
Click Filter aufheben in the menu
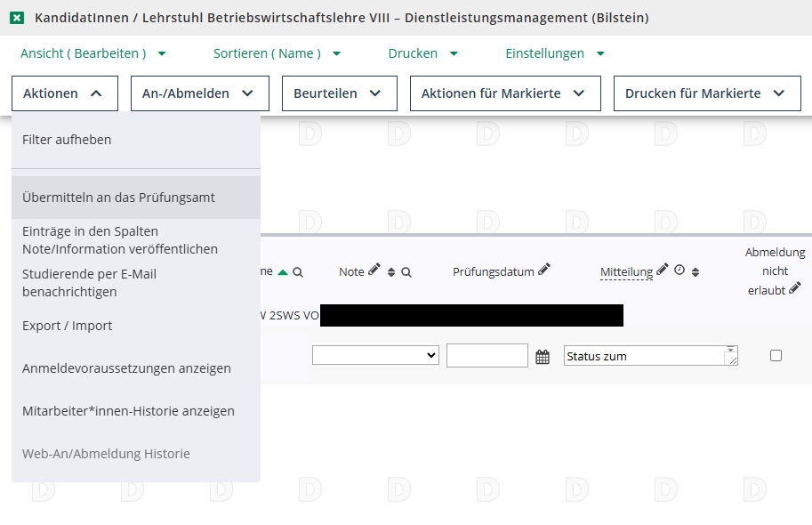point(67,140)
